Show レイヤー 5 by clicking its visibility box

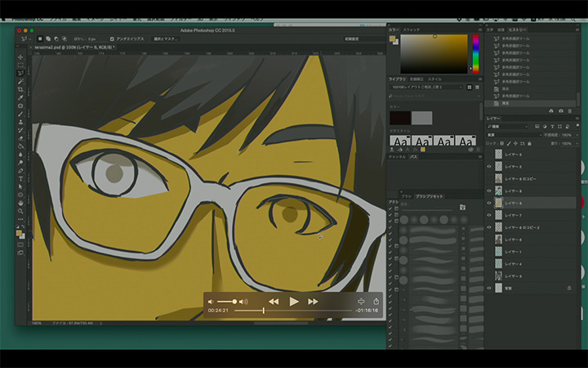tap(489, 155)
